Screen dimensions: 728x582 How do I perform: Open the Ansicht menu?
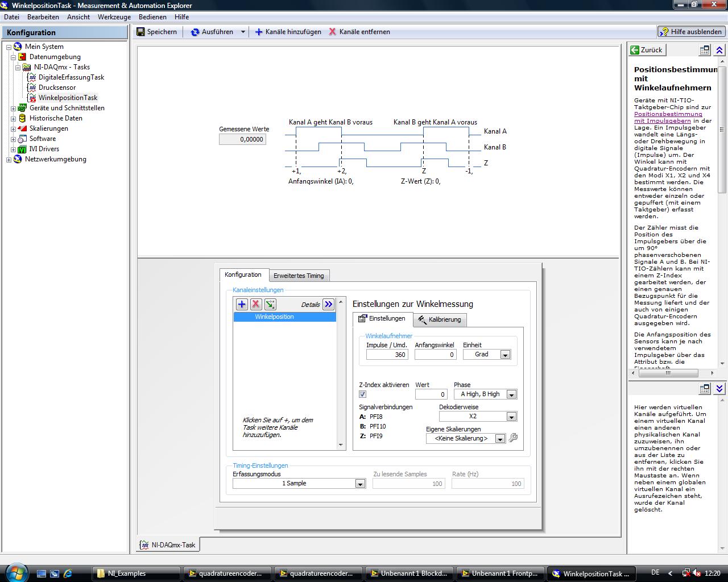point(78,17)
